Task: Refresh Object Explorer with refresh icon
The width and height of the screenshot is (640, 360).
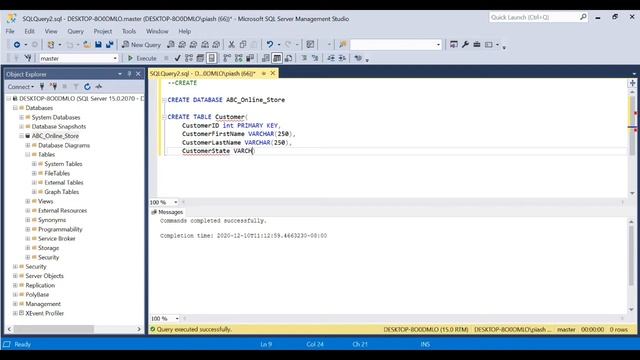Action: 87,87
